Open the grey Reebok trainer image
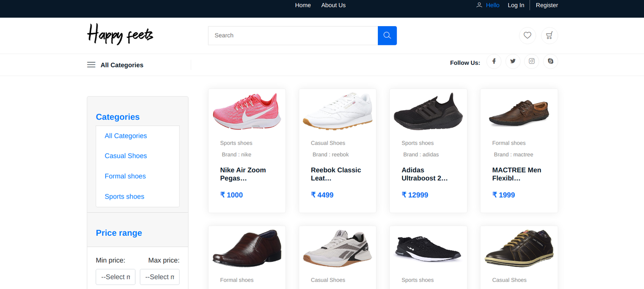This screenshot has height=289, width=644. point(338,248)
